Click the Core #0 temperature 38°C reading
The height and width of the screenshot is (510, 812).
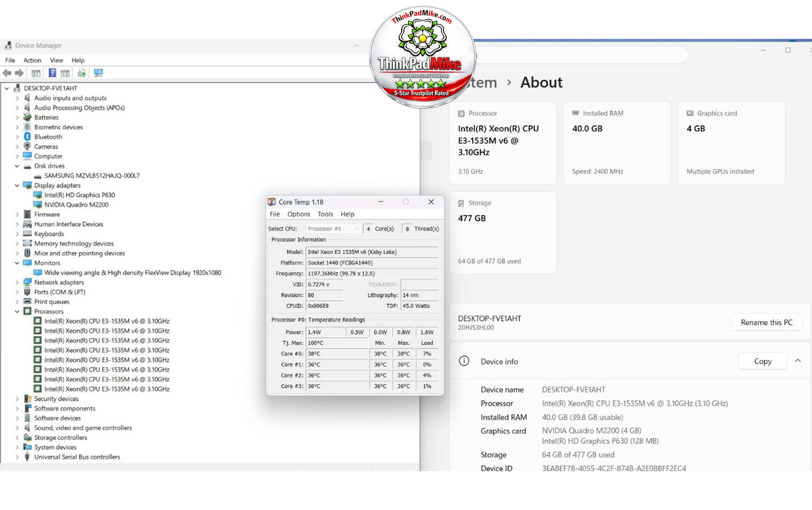click(337, 354)
